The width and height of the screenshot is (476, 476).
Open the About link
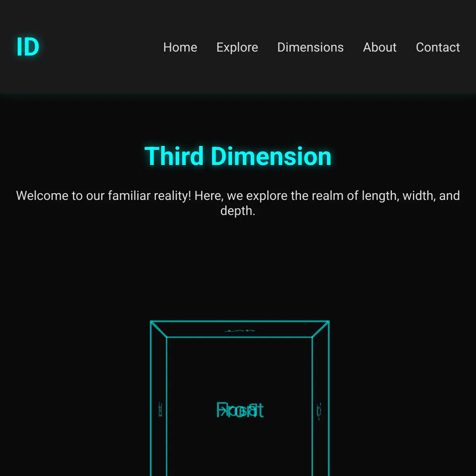click(x=380, y=47)
